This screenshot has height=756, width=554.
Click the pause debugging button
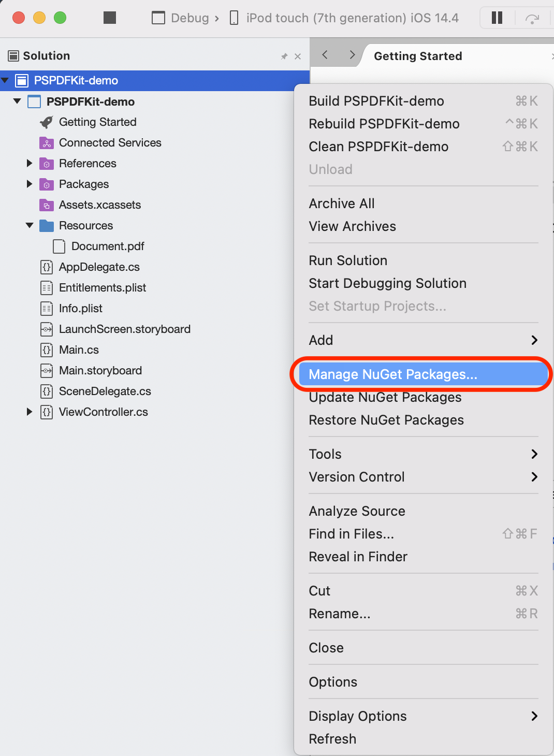[x=497, y=18]
